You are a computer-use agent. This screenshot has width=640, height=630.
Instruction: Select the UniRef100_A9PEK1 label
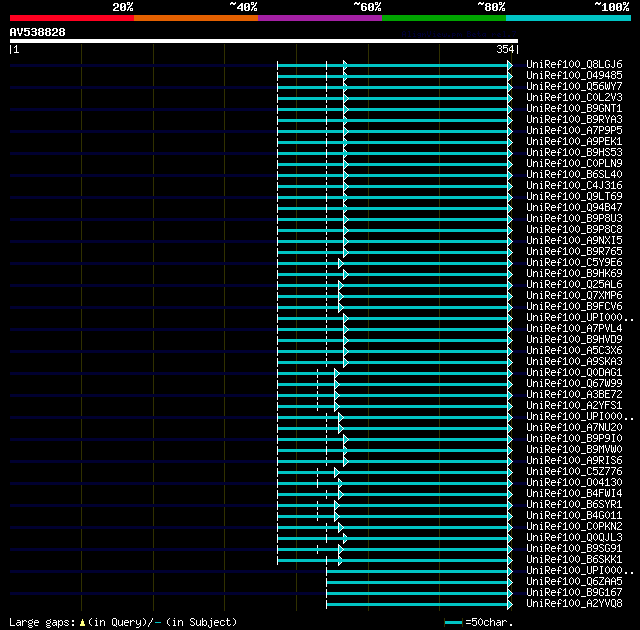pyautogui.click(x=574, y=141)
